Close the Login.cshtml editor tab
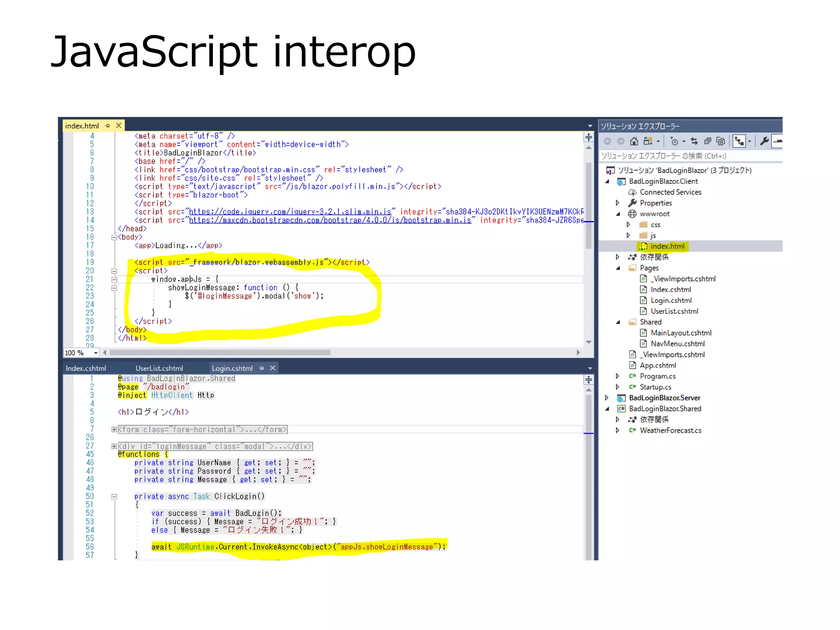The width and height of the screenshot is (840, 630). [x=272, y=368]
